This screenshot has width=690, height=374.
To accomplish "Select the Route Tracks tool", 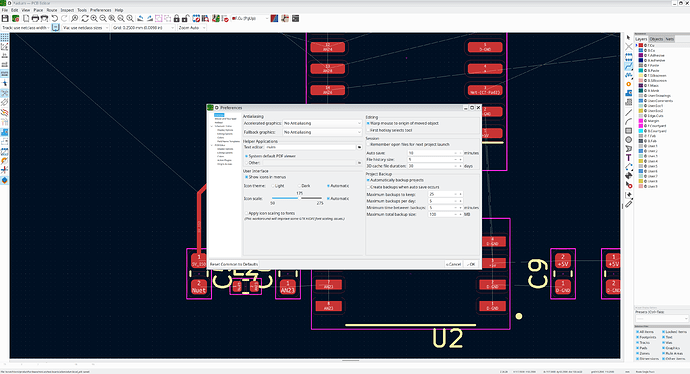I will [x=628, y=66].
